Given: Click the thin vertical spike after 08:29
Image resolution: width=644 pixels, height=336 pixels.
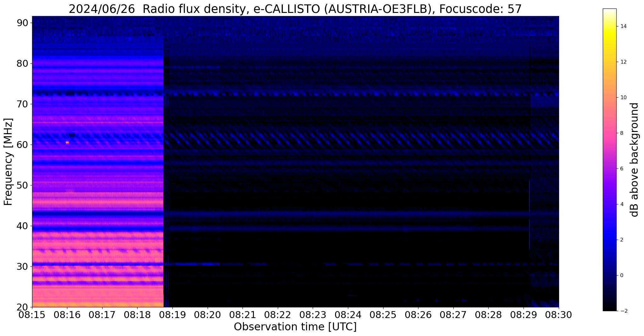Looking at the screenshot, I should (529, 214).
